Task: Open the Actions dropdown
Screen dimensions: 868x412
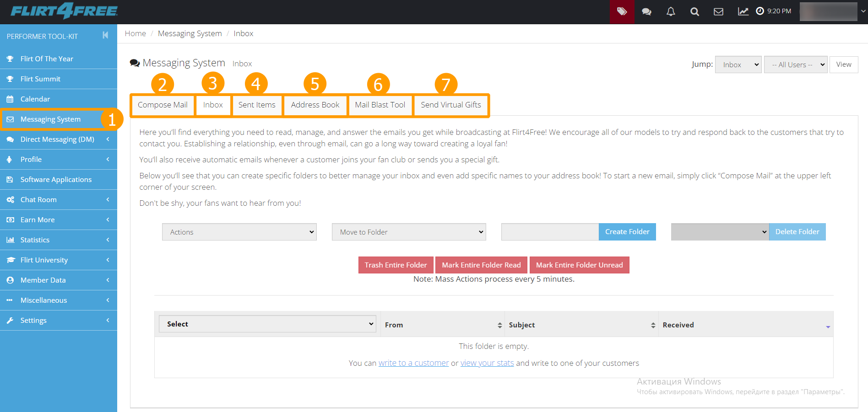Action: (x=239, y=232)
